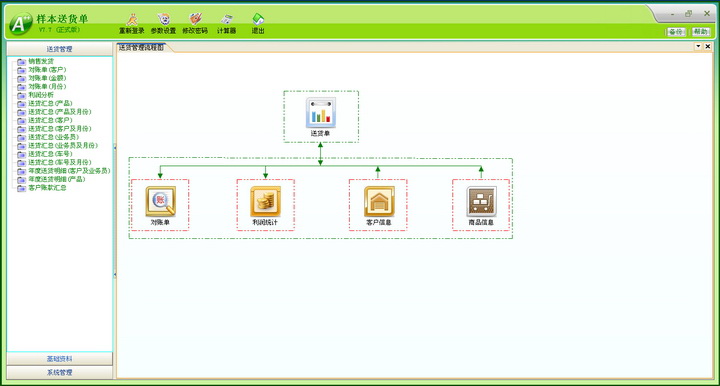Open 送货汇总 (产品) in the tree

[50, 103]
